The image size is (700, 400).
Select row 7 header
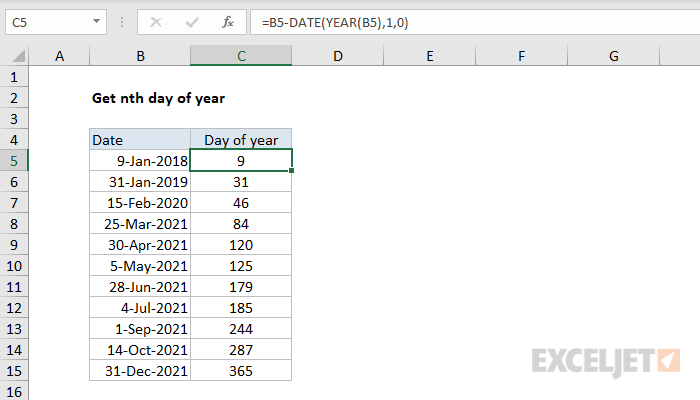click(x=14, y=203)
